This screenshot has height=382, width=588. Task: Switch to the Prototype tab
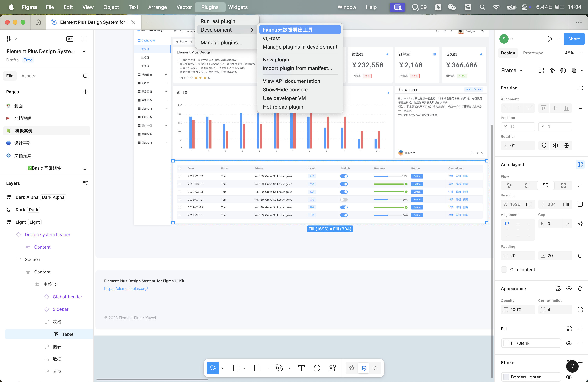[x=533, y=53]
